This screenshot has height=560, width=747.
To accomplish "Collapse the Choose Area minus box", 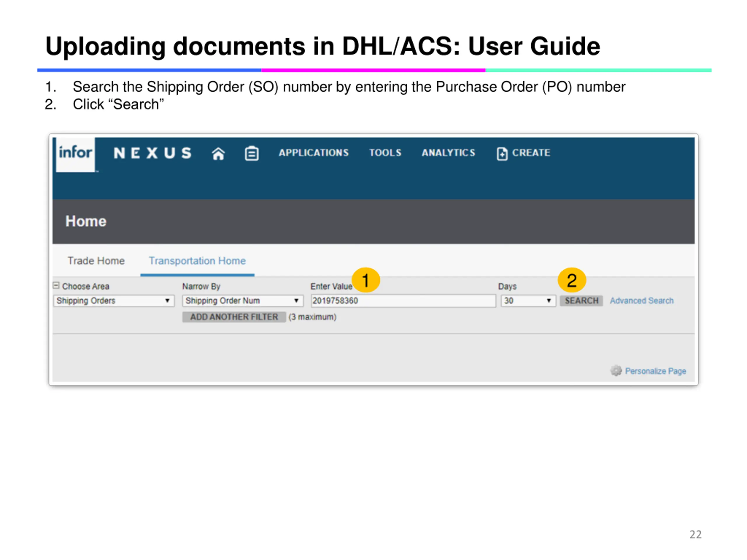I will click(56, 286).
